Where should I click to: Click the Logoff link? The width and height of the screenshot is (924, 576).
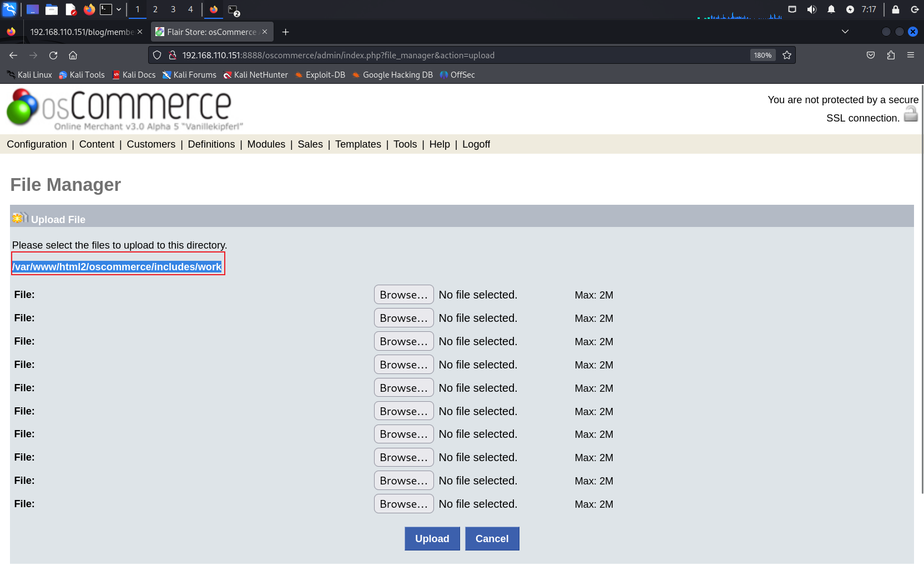coord(476,144)
